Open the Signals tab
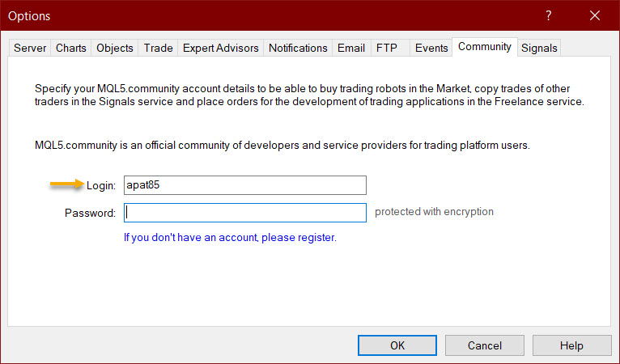 (539, 49)
